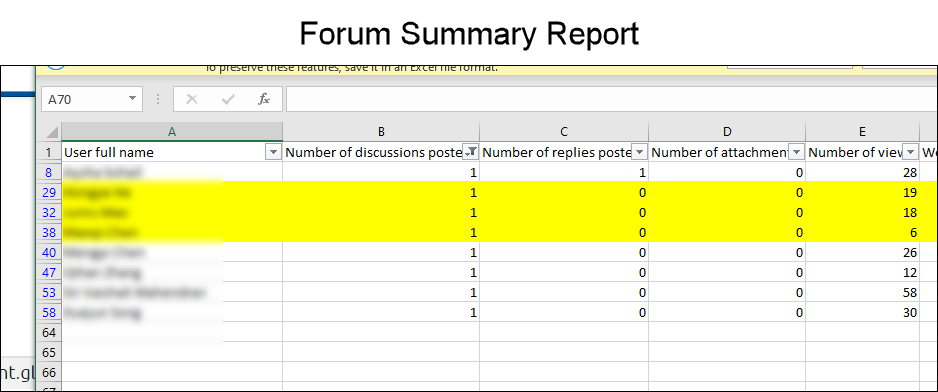Click the formula bar Enter checkmark icon

coord(228,99)
